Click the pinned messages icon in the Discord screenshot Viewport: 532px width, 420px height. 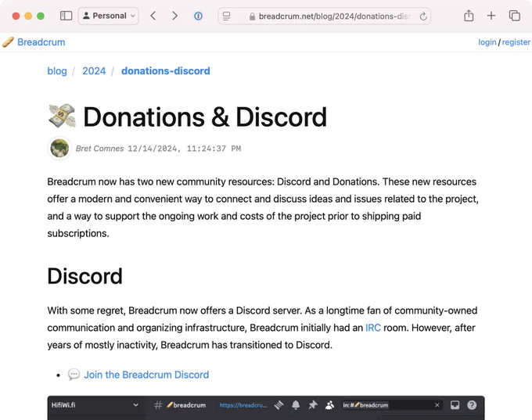313,404
